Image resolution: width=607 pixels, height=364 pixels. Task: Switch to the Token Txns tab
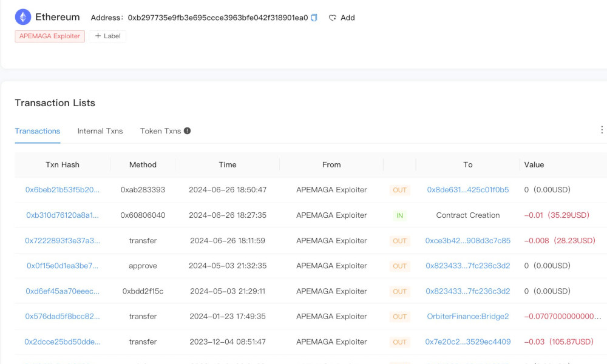tap(160, 131)
